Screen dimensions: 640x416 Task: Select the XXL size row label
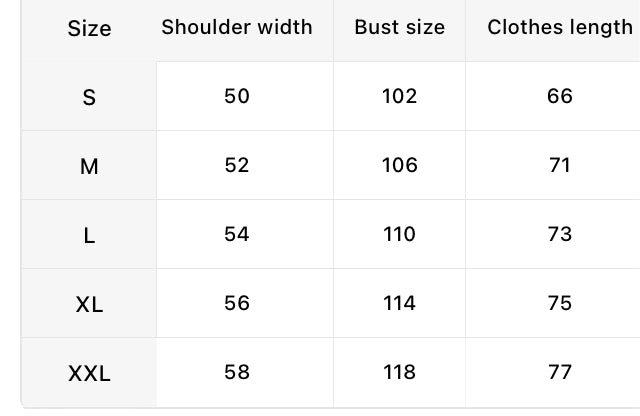(x=89, y=374)
